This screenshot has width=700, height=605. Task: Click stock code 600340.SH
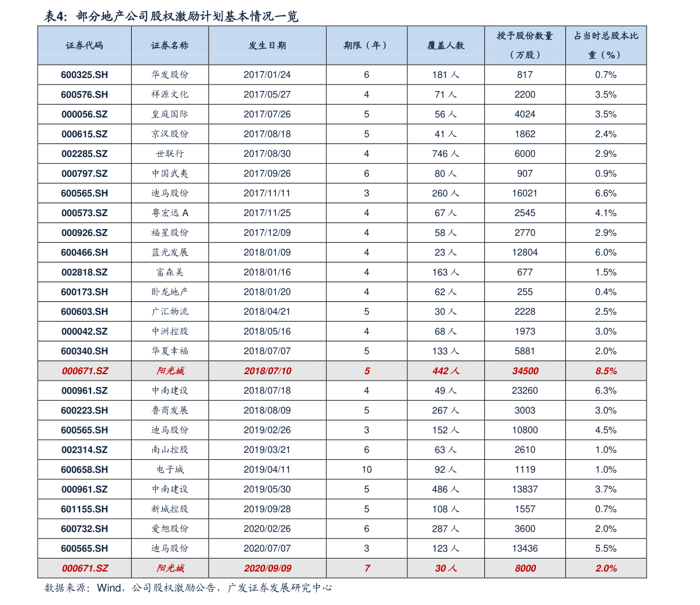tap(85, 351)
